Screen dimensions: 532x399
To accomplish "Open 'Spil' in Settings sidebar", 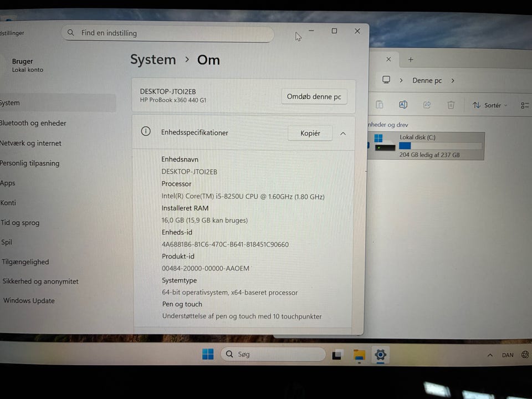I will point(7,242).
